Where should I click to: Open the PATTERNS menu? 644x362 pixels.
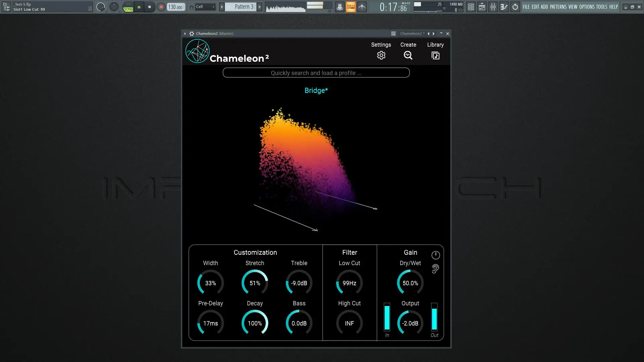click(x=558, y=7)
